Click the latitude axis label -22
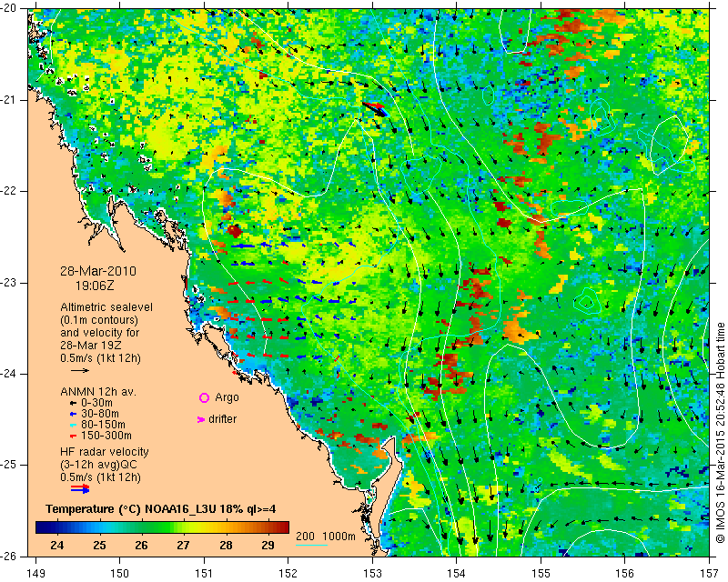 pos(9,191)
